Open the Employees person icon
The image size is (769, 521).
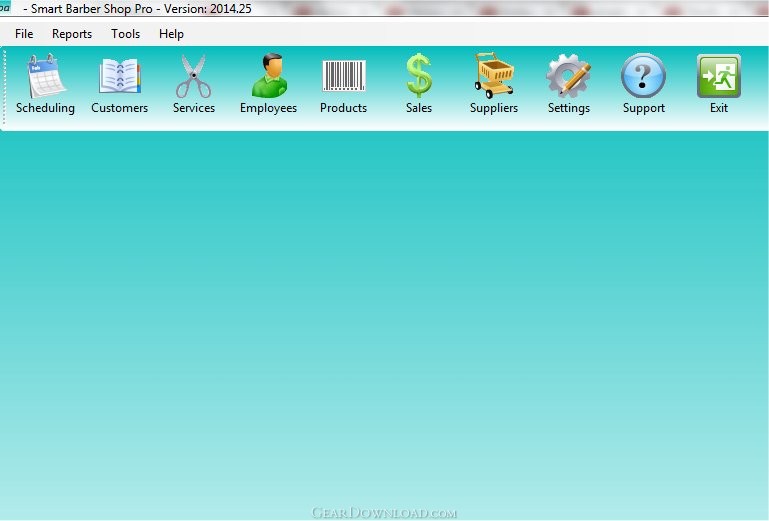[x=269, y=76]
